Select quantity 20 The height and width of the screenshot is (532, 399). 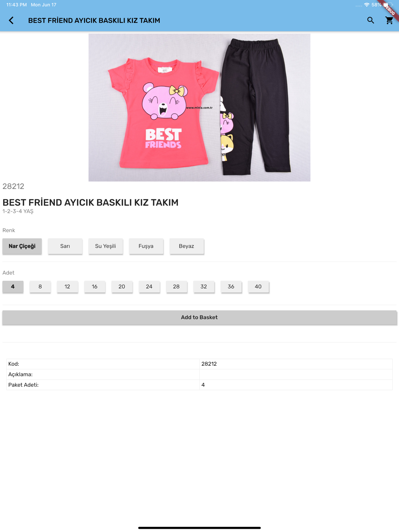point(122,286)
